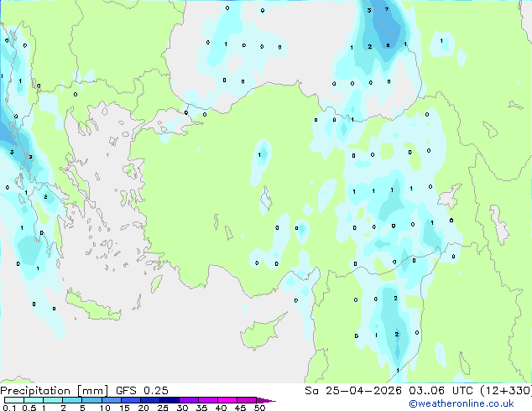Click the legend value '10'

tap(105, 408)
